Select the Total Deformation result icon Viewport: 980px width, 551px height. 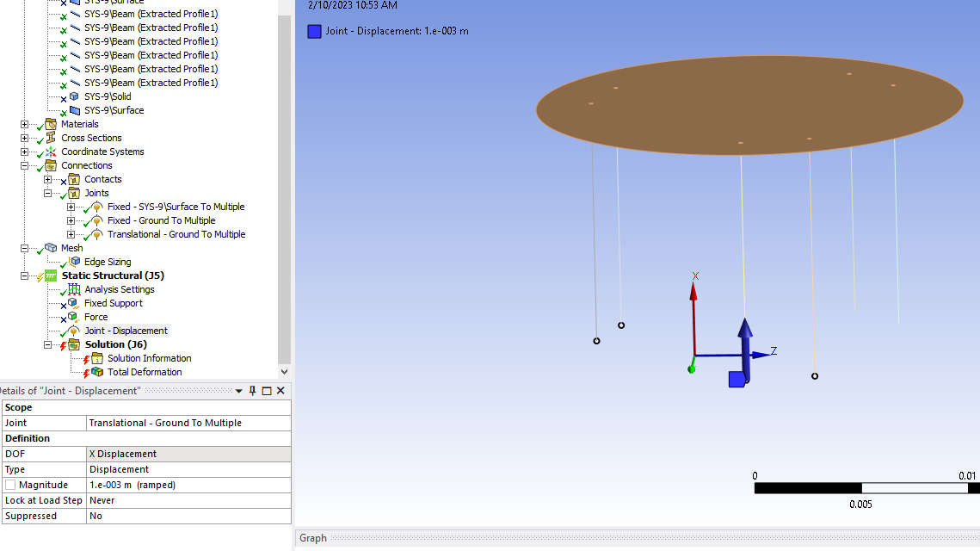click(97, 372)
